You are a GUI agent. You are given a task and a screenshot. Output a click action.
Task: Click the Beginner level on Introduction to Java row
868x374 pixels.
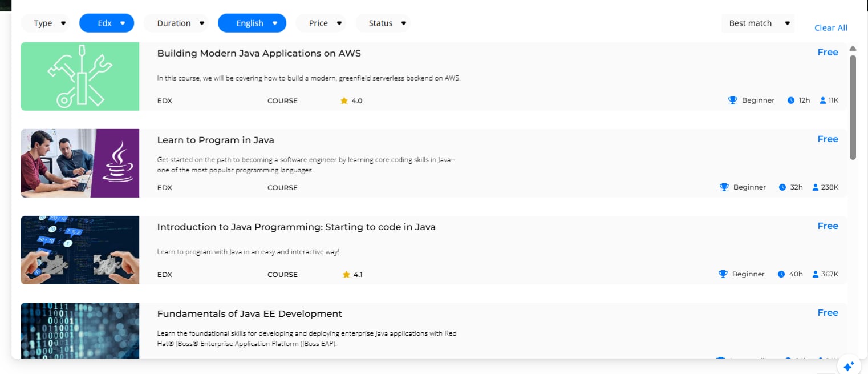tap(748, 274)
